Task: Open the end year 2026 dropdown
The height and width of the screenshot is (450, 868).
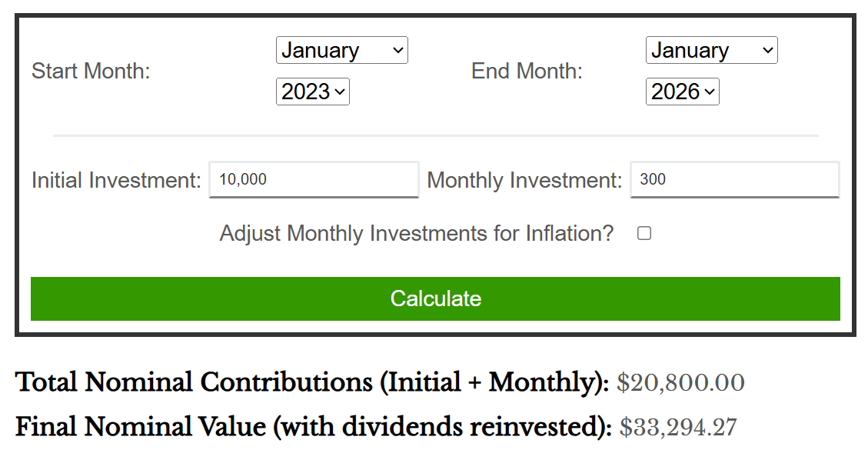Action: (682, 92)
